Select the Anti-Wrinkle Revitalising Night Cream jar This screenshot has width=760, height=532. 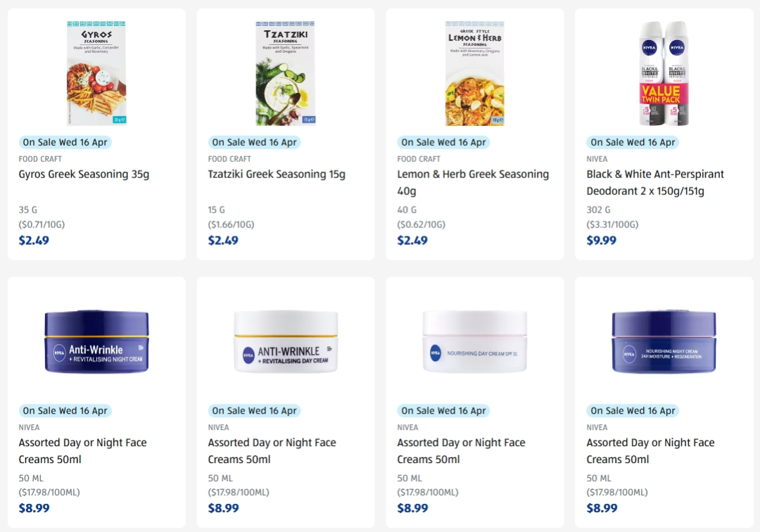click(x=96, y=341)
